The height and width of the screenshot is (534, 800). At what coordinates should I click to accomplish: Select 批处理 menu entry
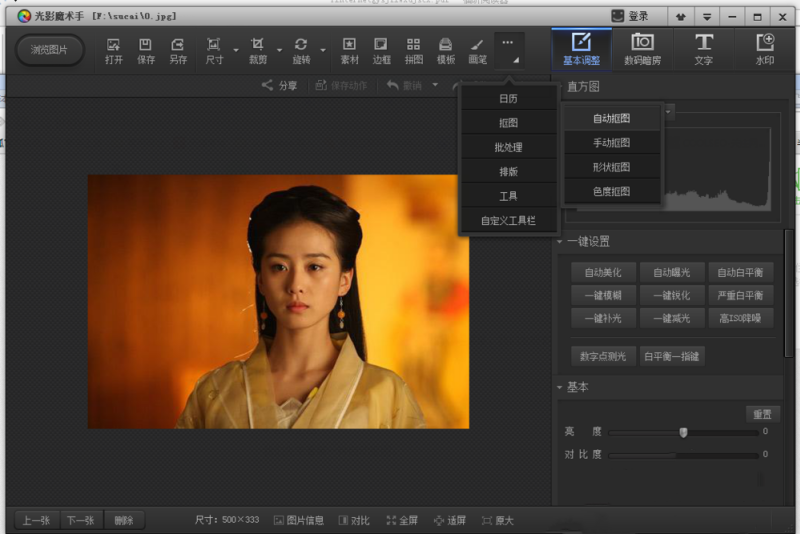click(508, 147)
